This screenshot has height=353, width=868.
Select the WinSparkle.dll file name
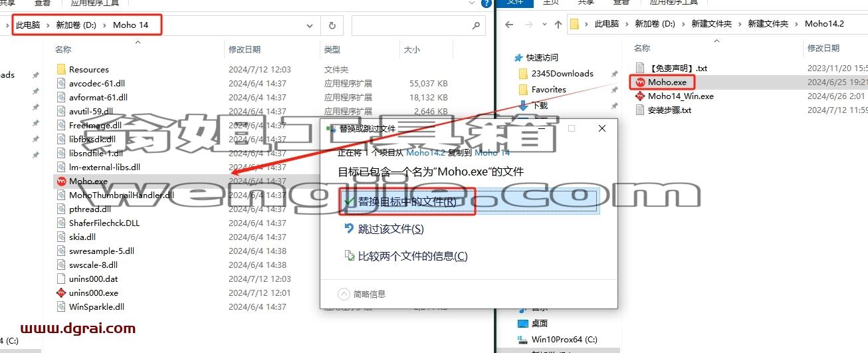pos(96,306)
